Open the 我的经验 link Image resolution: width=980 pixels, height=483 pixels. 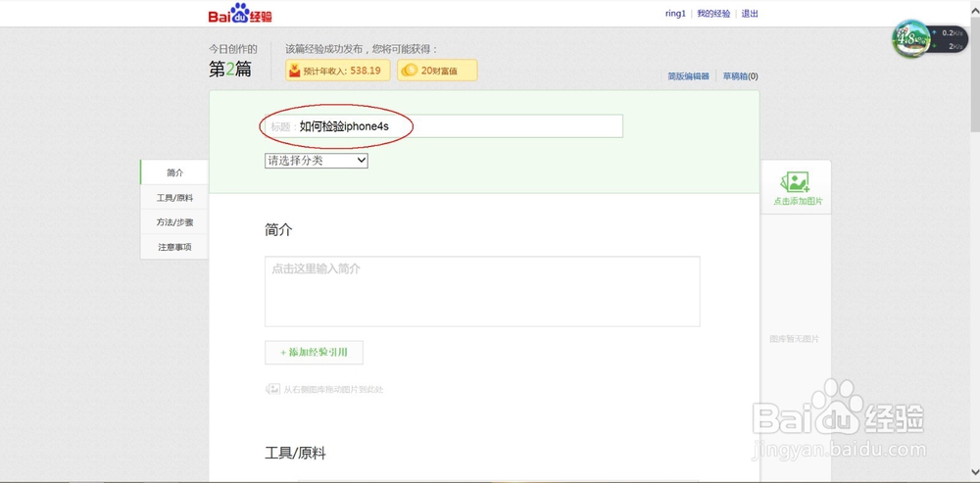click(713, 14)
